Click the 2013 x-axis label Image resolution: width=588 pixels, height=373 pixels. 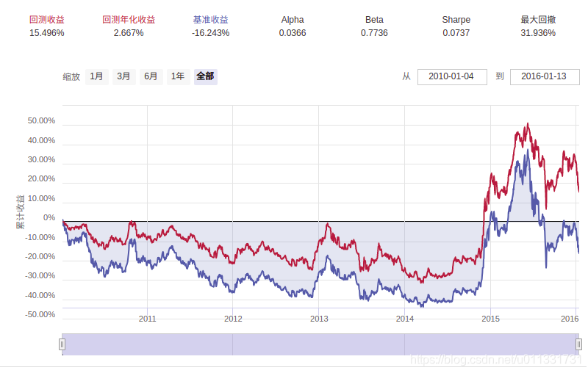pyautogui.click(x=319, y=319)
